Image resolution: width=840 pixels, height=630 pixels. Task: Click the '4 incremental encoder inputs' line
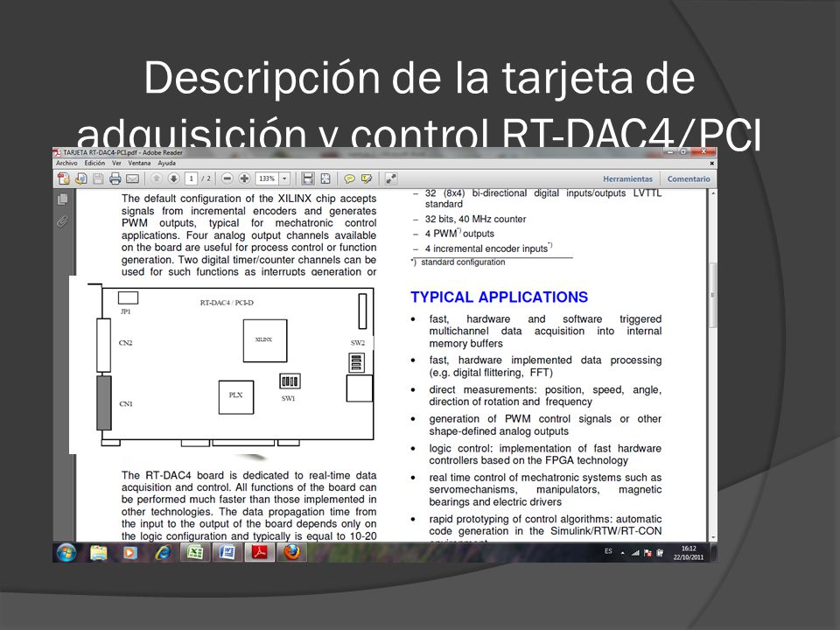[x=488, y=248]
